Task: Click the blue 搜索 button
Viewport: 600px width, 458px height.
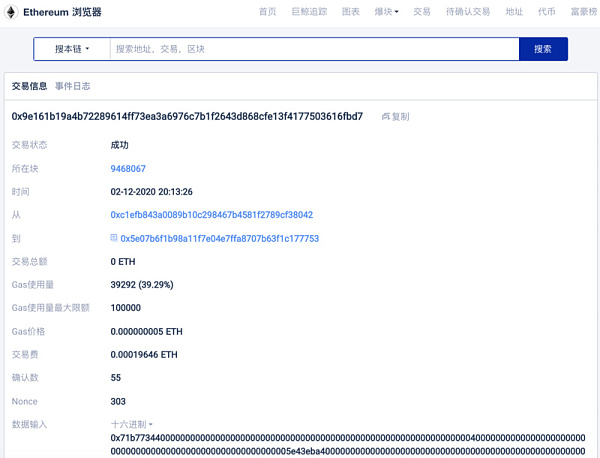Action: [543, 49]
